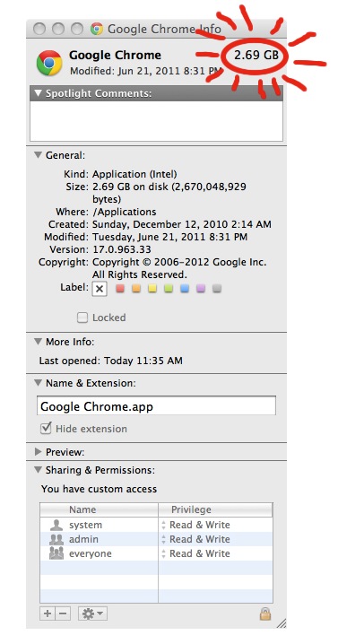Change system privilege Read & Write popup
This screenshot has width=338, height=644.
click(195, 525)
